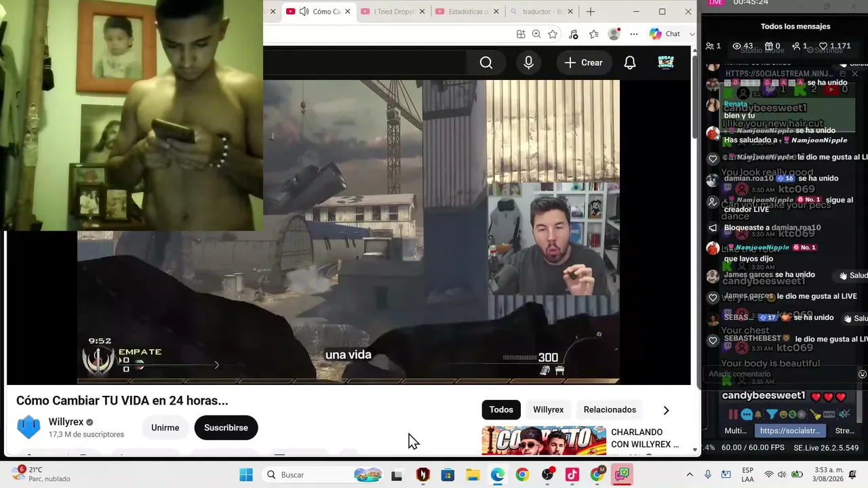Screen dimensions: 868x488
Task: Click the taskbar Buscar search box
Action: (x=321, y=474)
